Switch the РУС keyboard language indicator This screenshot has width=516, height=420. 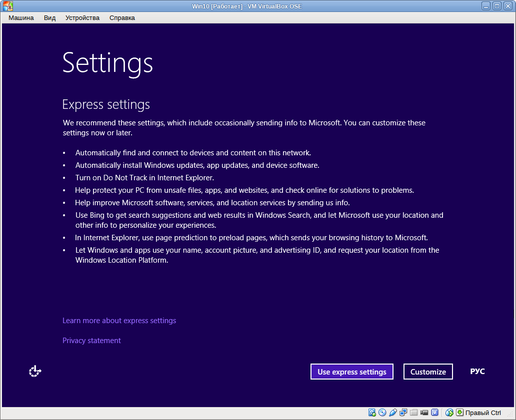(x=477, y=372)
